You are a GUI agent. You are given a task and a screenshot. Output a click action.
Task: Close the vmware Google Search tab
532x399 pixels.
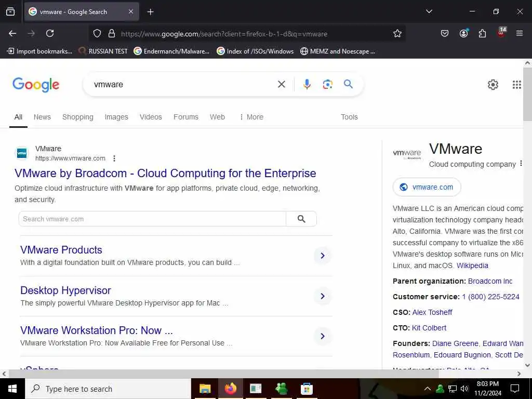(x=131, y=12)
